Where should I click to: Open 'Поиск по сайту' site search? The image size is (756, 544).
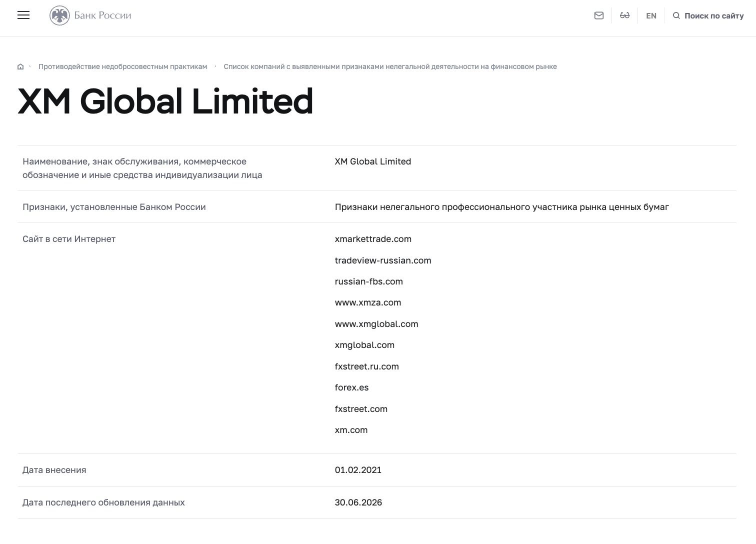(714, 15)
